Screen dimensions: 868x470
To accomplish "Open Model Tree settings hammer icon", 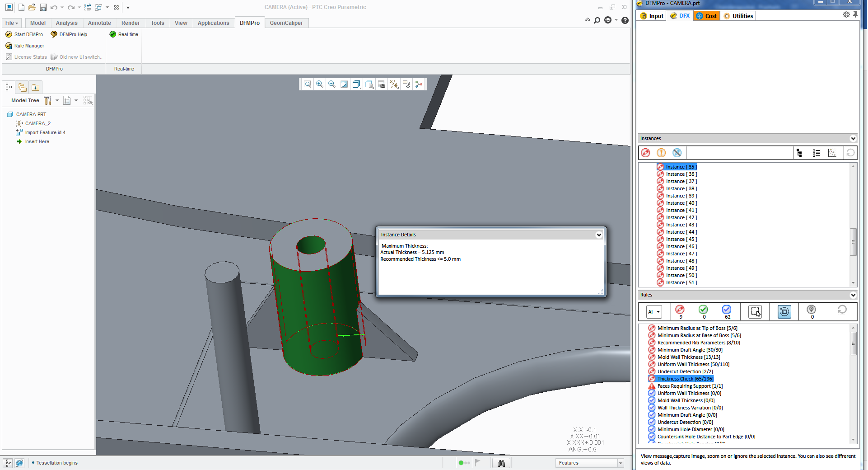I will [x=47, y=100].
